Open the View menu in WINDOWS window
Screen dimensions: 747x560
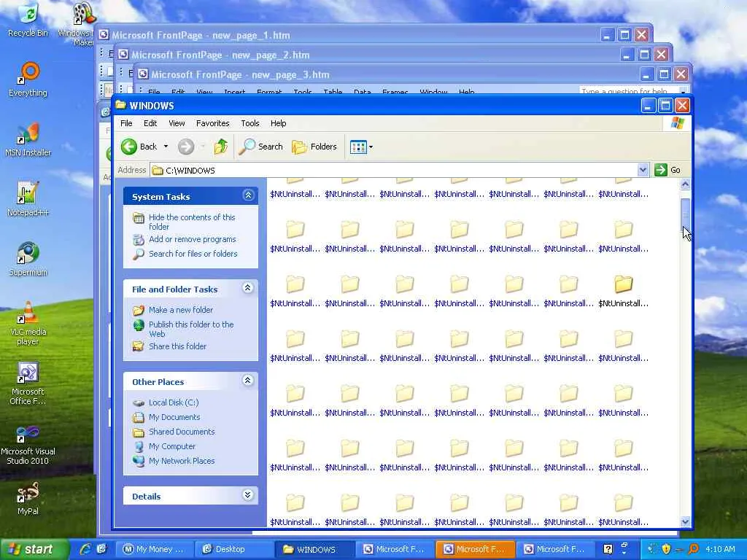(177, 123)
